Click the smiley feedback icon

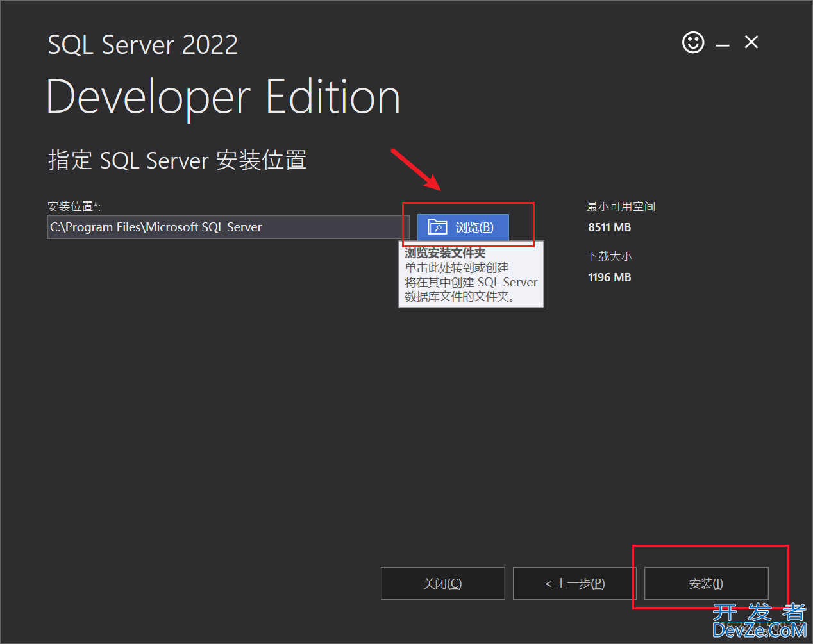click(x=693, y=43)
